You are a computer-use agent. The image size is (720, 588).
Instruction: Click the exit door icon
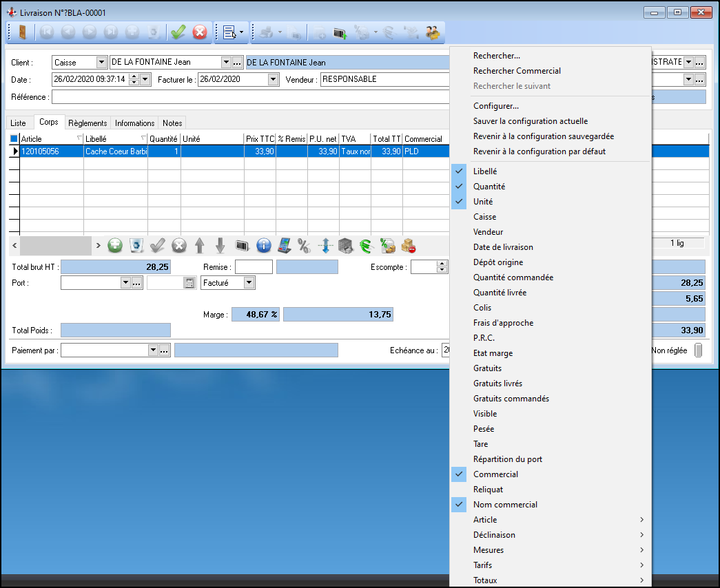coord(23,32)
